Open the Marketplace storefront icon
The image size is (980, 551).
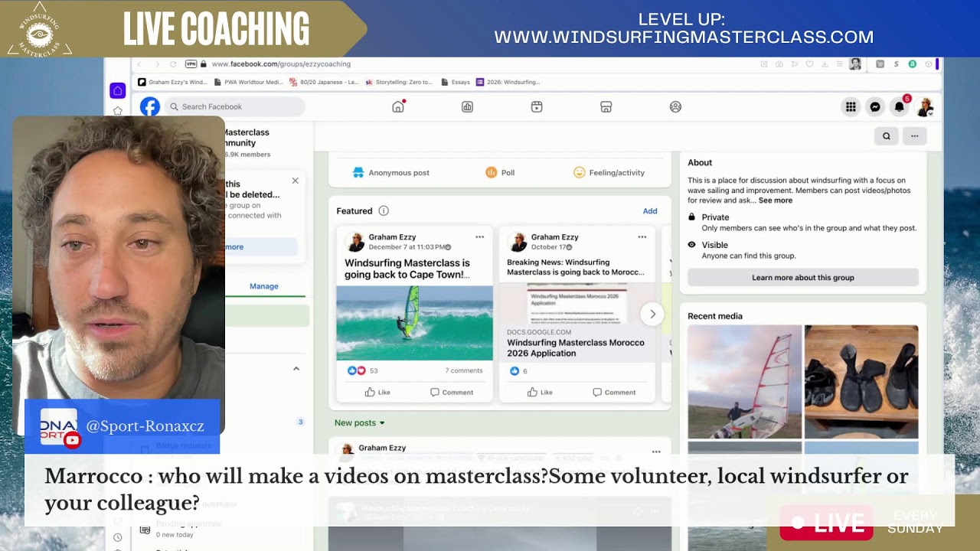point(606,107)
